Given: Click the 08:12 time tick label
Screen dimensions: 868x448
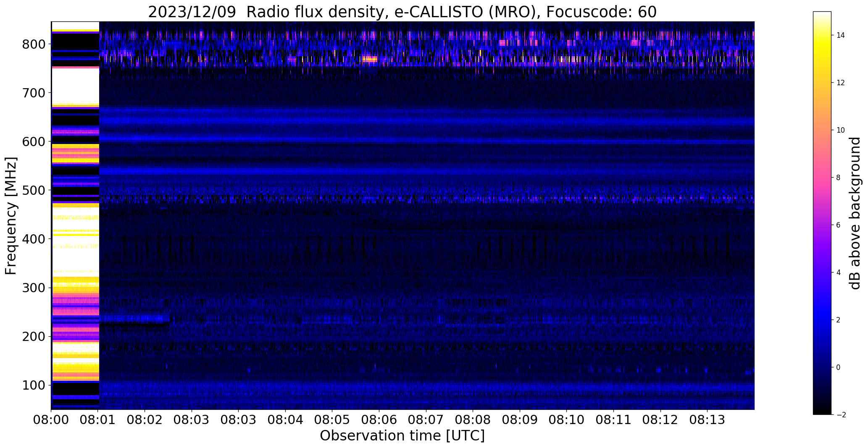Looking at the screenshot, I should click(x=660, y=420).
